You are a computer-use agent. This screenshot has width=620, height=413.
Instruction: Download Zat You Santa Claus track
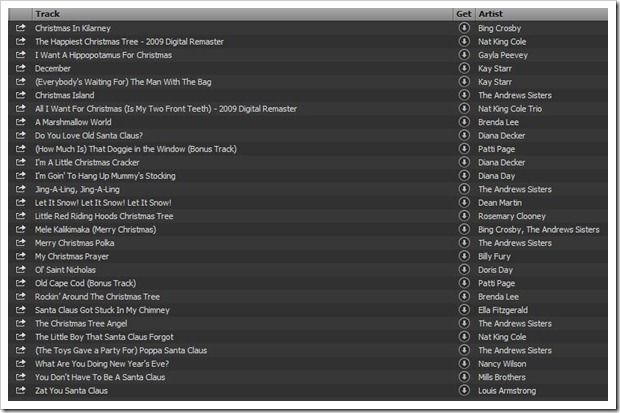[x=464, y=390]
